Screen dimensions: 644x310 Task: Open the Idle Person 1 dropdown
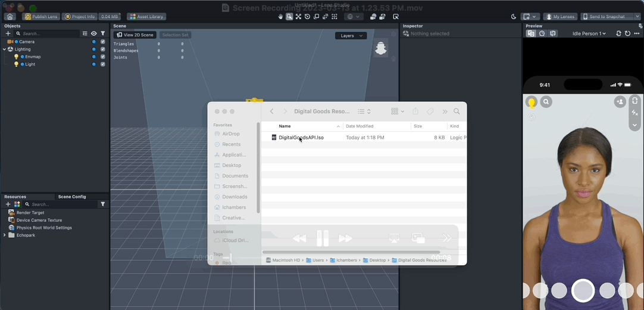coord(589,34)
